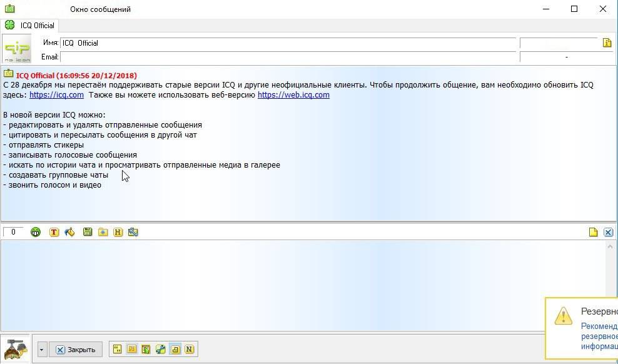
Task: Close the chat tab with the blue X icon
Action: coord(608,233)
